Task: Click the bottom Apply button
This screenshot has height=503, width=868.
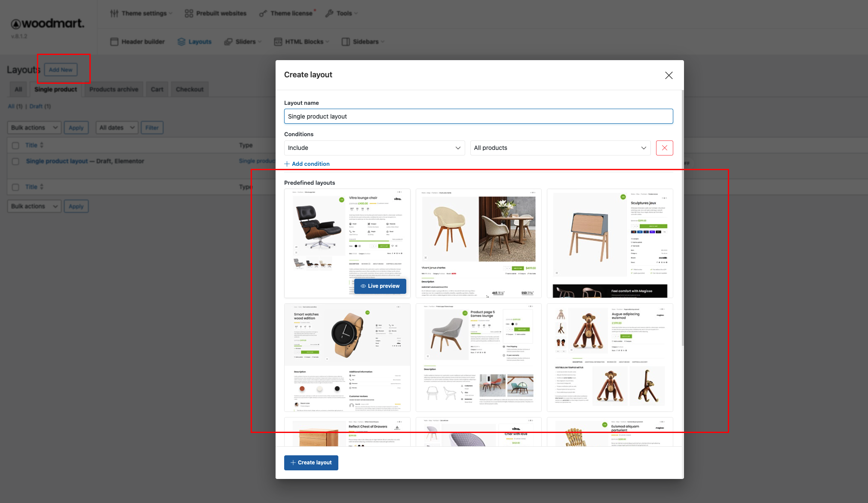Action: pos(76,206)
